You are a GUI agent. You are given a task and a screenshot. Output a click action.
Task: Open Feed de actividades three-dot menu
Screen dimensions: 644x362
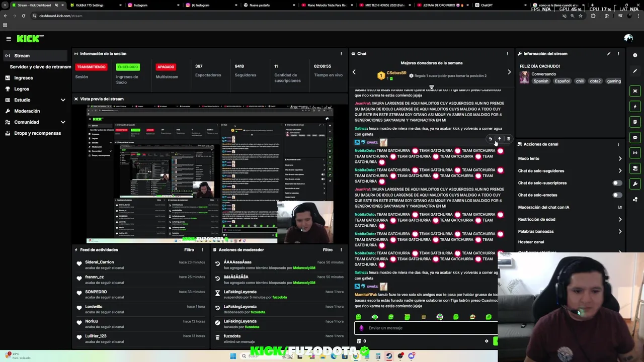coord(203,250)
